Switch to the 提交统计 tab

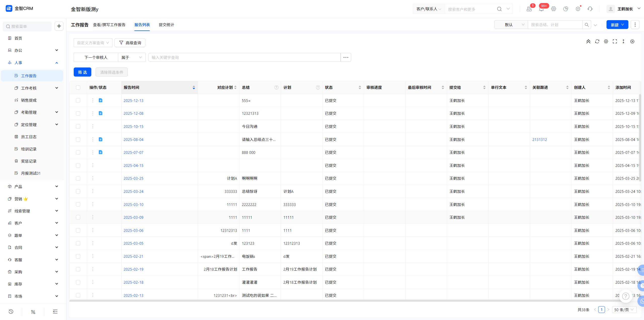click(x=166, y=25)
